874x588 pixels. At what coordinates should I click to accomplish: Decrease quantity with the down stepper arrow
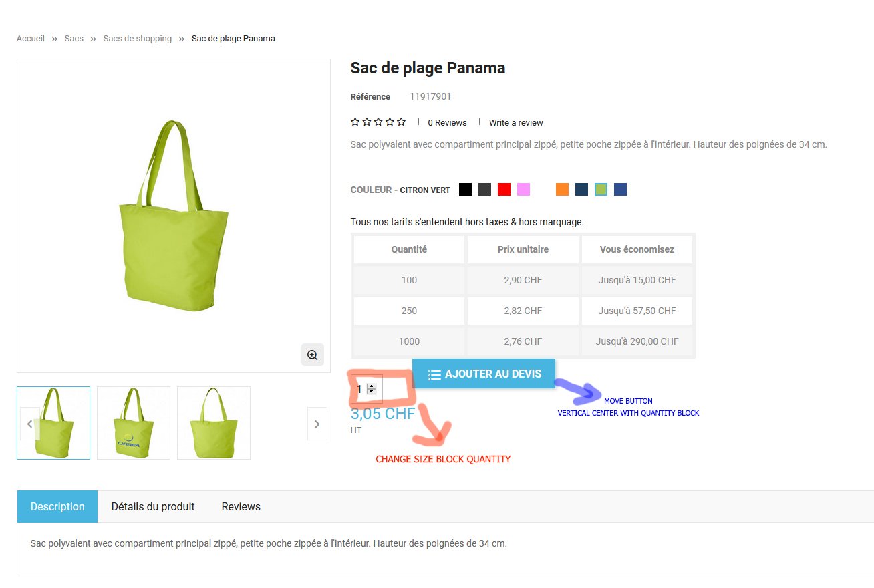[372, 392]
